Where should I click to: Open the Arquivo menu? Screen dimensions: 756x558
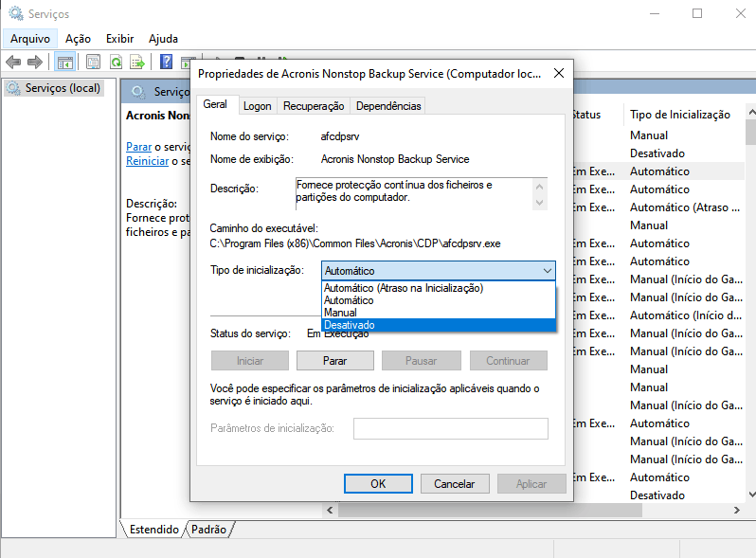(30, 39)
